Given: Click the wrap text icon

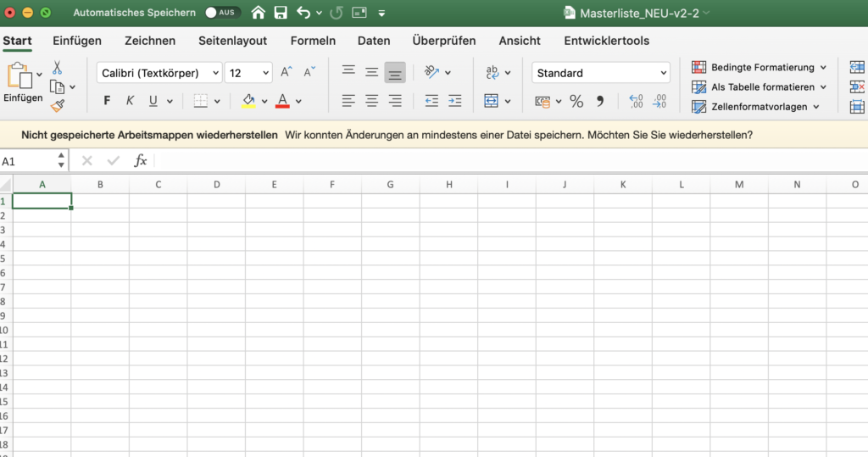Looking at the screenshot, I should coord(492,72).
